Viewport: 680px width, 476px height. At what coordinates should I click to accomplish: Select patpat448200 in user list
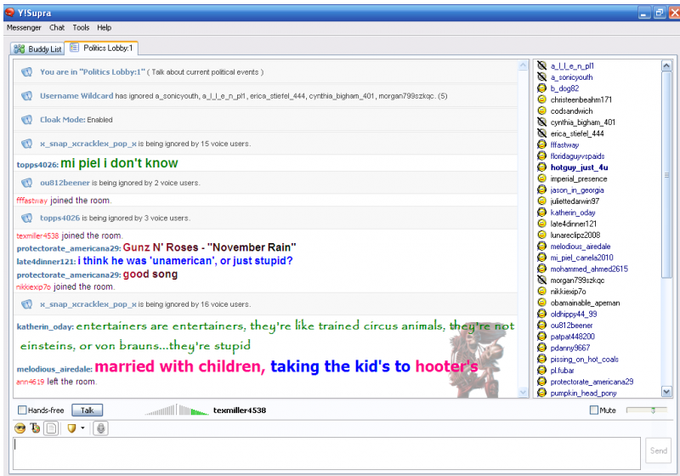tap(572, 336)
